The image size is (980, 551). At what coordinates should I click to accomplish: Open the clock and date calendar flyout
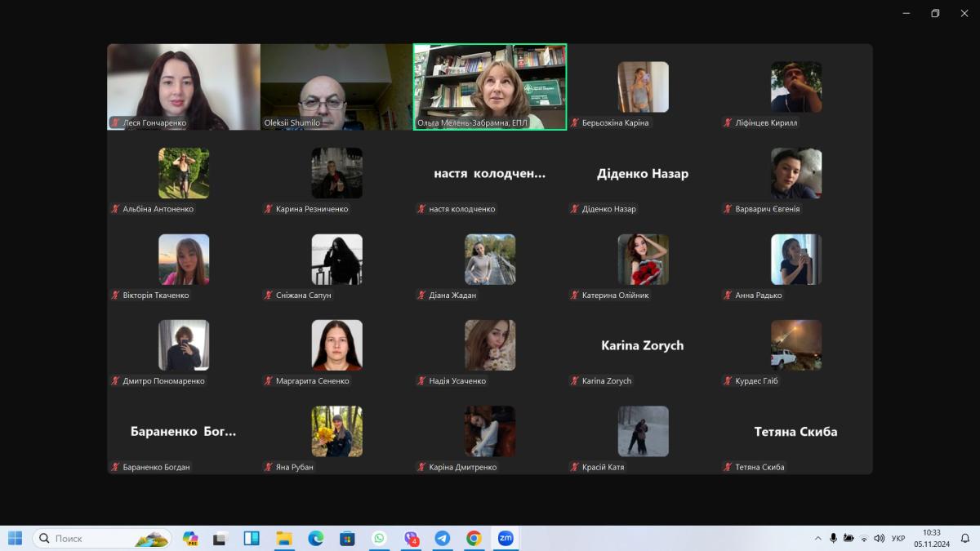pos(931,539)
